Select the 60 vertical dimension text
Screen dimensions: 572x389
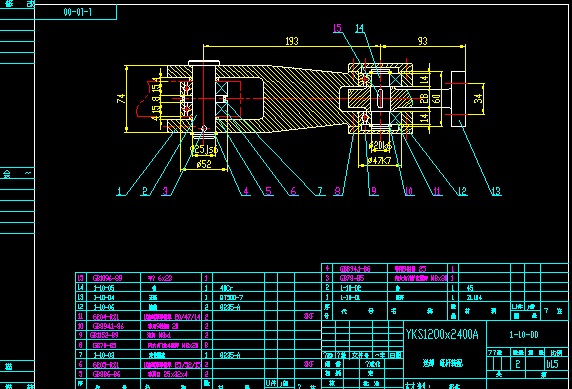click(436, 99)
